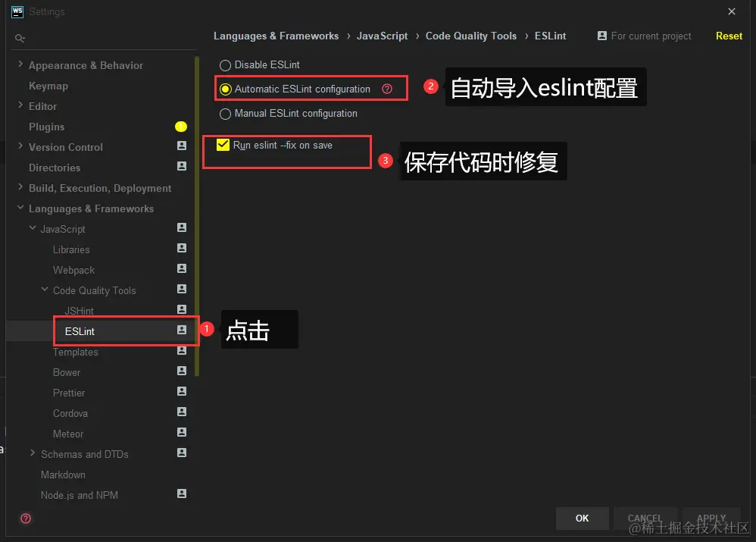The image size is (756, 542).
Task: Click the project icon in the JSHint row
Action: tap(182, 309)
